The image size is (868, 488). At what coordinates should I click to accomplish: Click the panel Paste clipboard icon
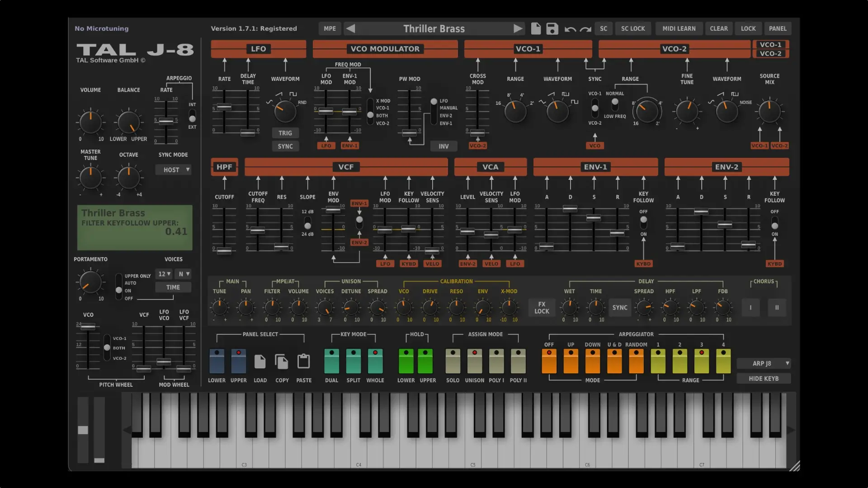pos(304,362)
